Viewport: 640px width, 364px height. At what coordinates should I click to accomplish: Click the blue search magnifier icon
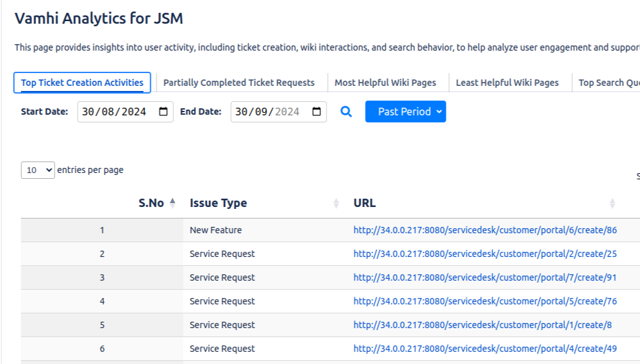(346, 112)
